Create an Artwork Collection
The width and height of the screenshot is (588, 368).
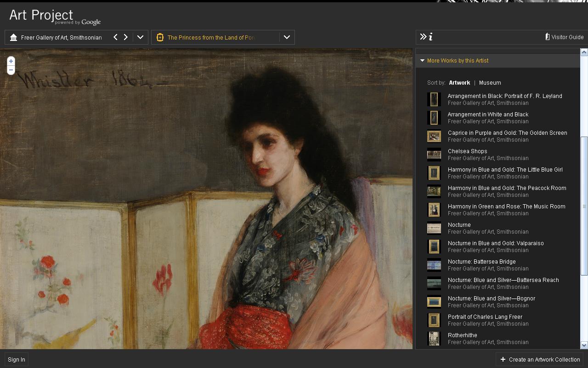coord(540,359)
